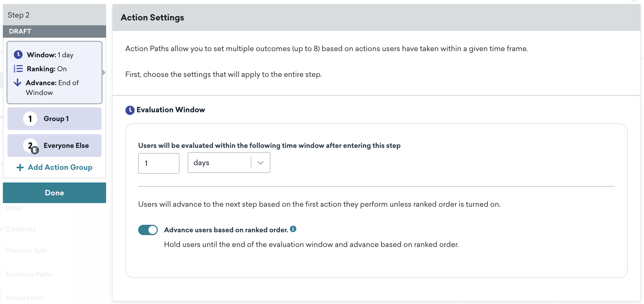
Task: Click the plus icon for Add Action Group
Action: tap(20, 167)
